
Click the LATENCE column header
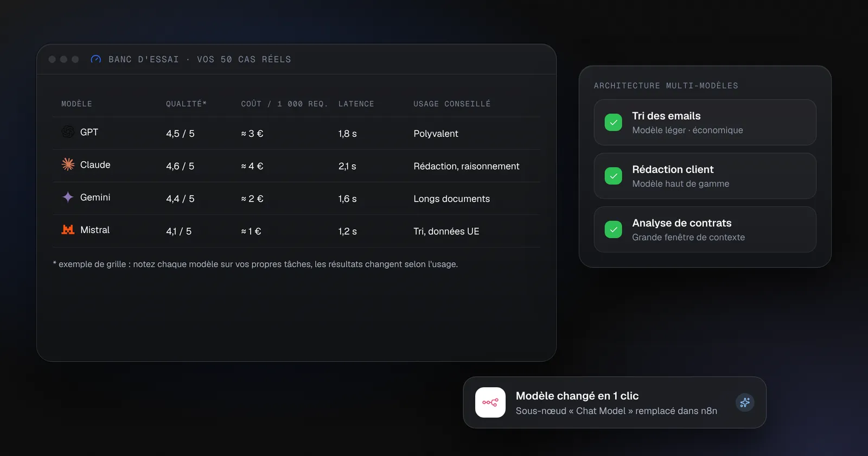point(356,104)
